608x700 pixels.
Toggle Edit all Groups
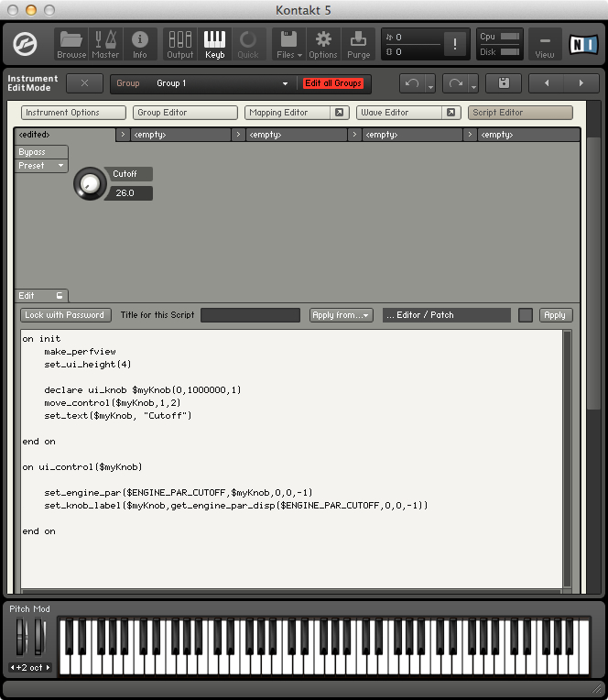333,83
